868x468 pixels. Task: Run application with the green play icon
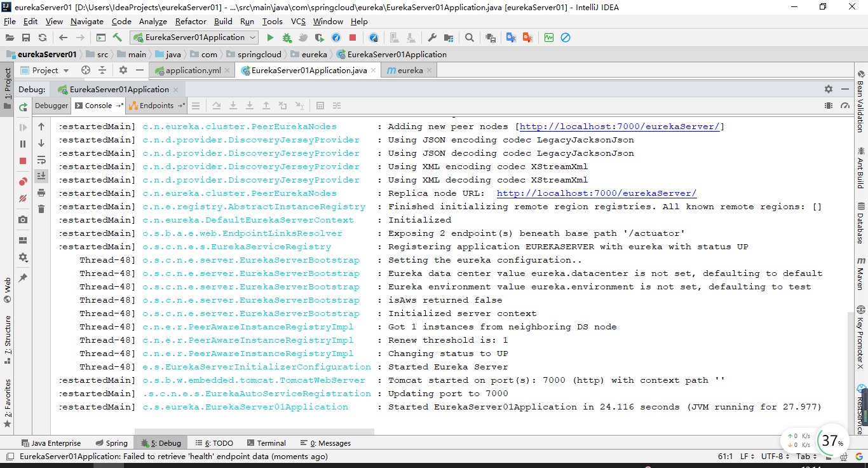coord(270,38)
